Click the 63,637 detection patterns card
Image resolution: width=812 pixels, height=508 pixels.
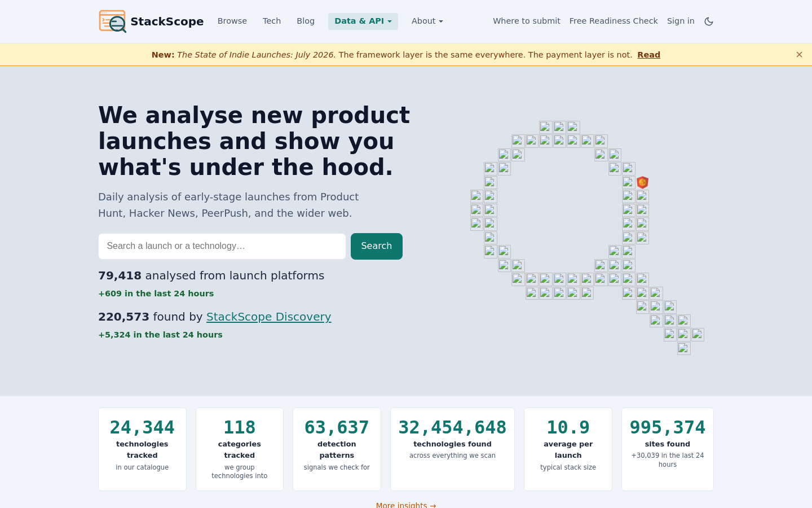(x=337, y=449)
